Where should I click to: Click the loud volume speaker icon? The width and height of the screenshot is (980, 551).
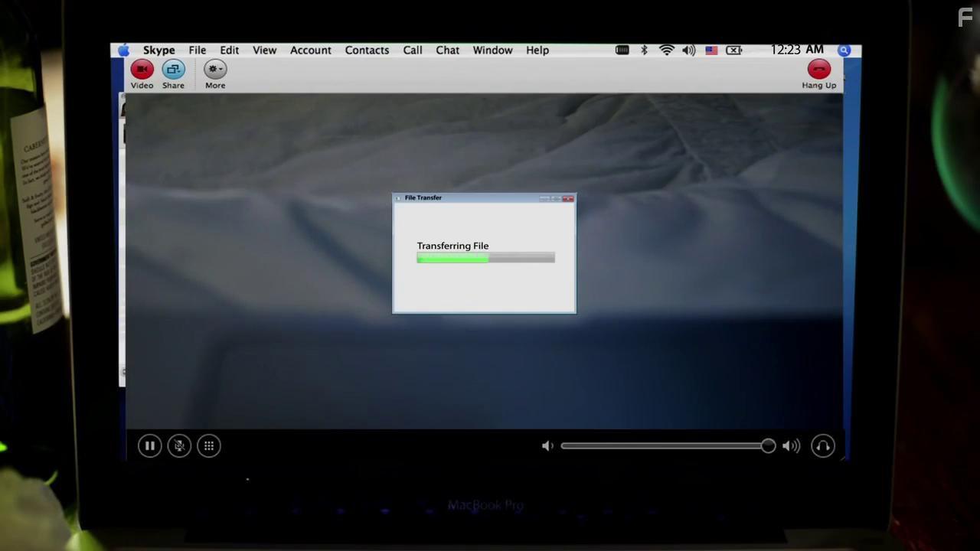tap(791, 446)
